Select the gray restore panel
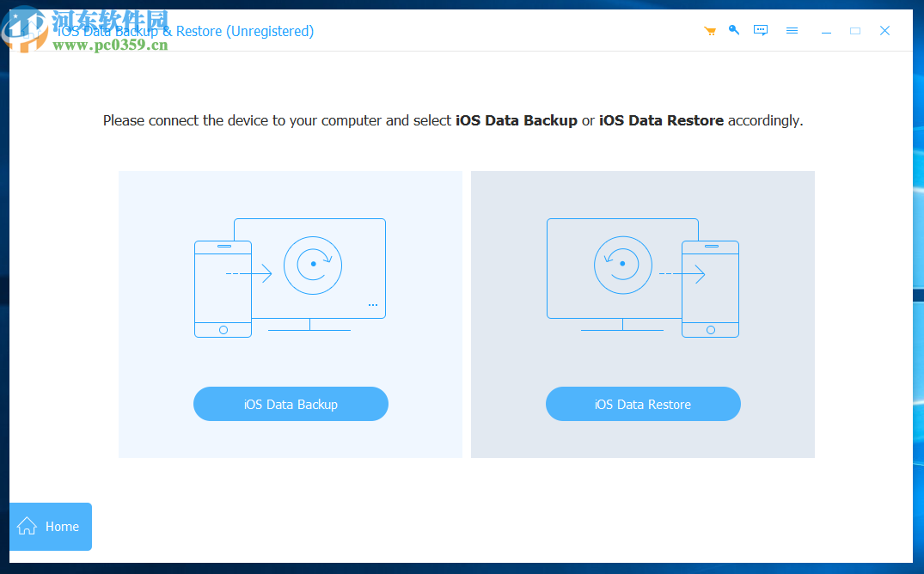924x574 pixels. pos(643,314)
